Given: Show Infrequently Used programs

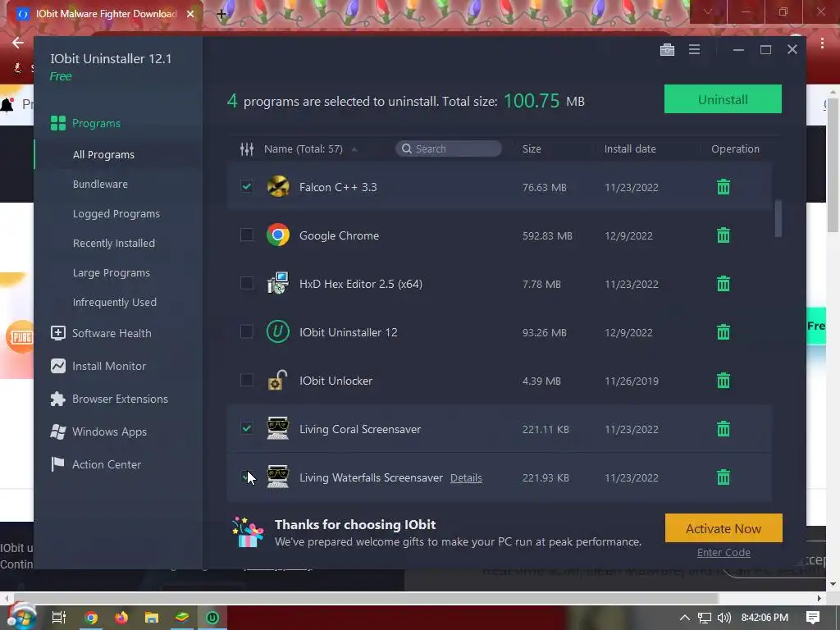Looking at the screenshot, I should point(115,302).
